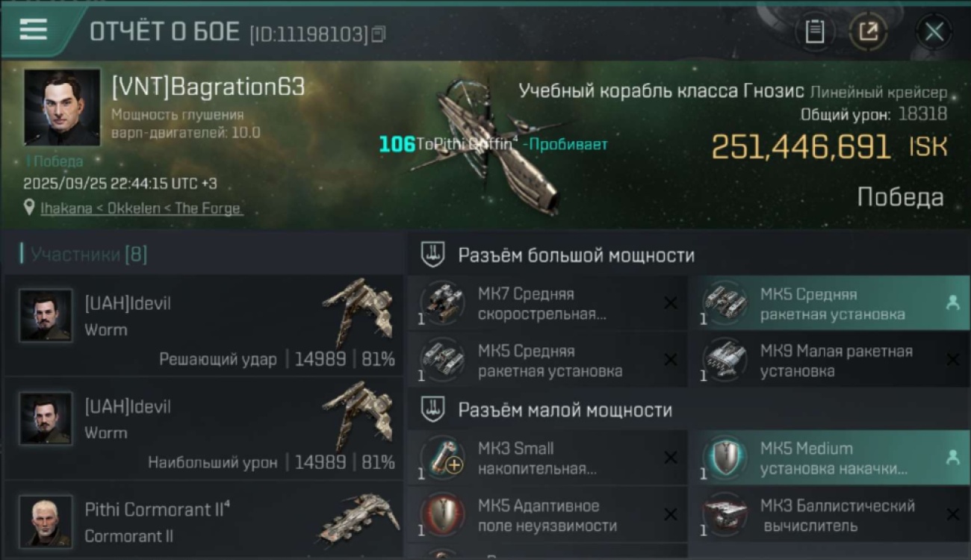
Task: Open Bagration63 pilot portrait
Action: pos(62,107)
